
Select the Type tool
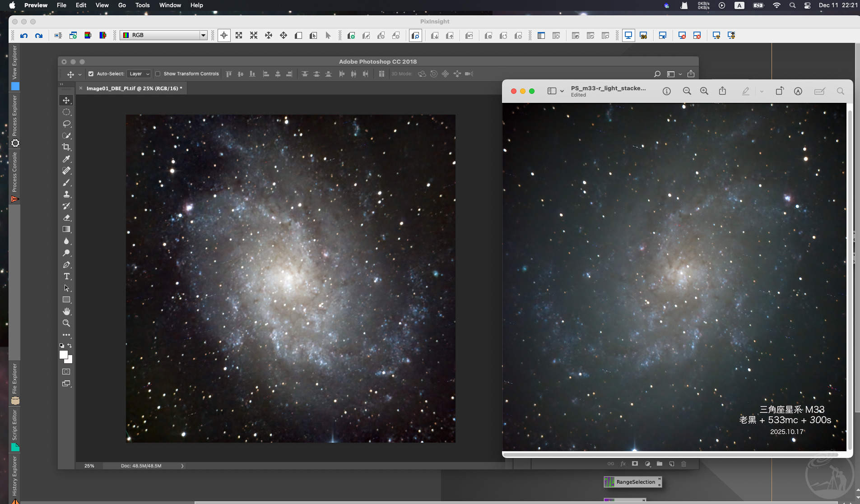click(x=66, y=276)
